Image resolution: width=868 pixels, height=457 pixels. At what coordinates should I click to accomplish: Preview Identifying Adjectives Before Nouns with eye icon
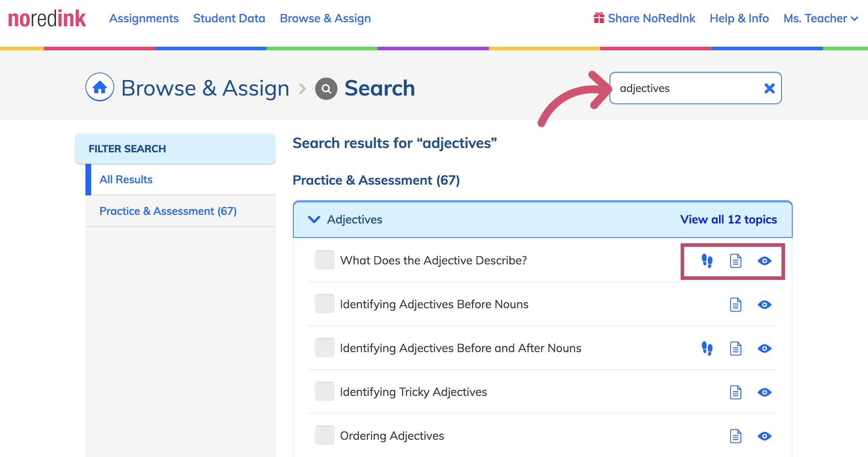[765, 305]
